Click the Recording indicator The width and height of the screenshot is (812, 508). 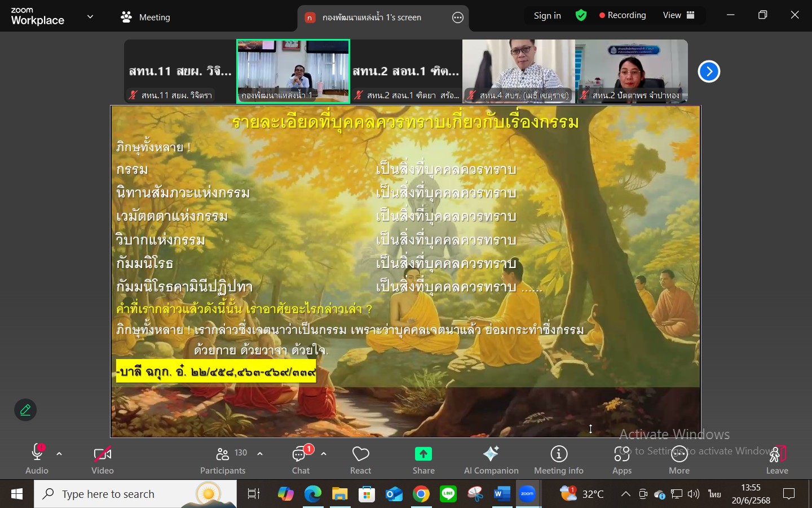coord(623,16)
